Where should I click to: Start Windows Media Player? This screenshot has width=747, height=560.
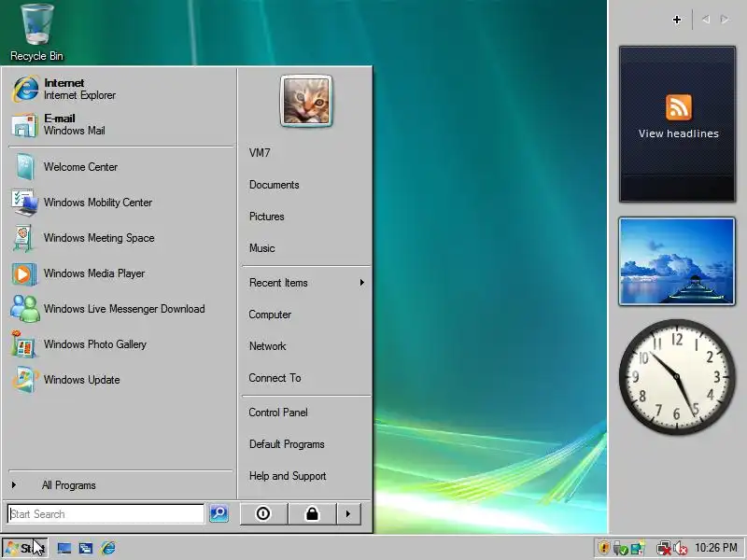coord(121,273)
